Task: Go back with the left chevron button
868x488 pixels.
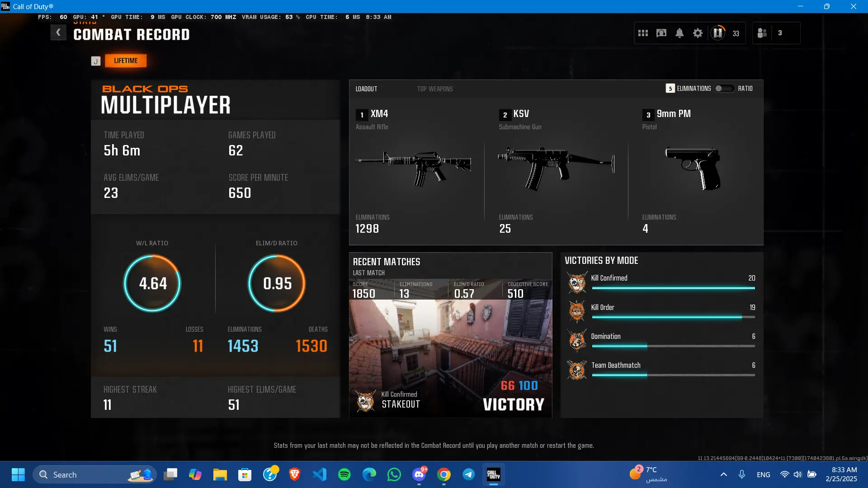Action: click(58, 33)
